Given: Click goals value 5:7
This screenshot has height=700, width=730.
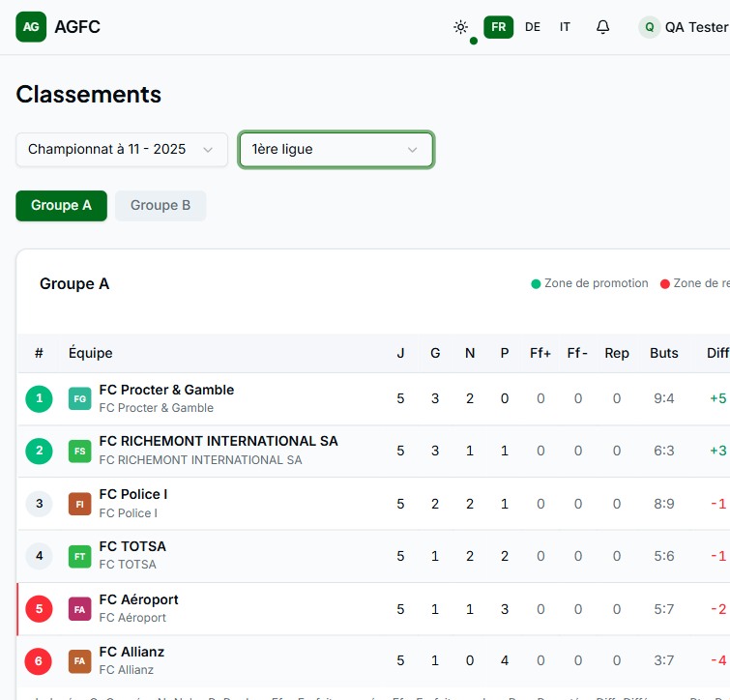Looking at the screenshot, I should pyautogui.click(x=664, y=609).
